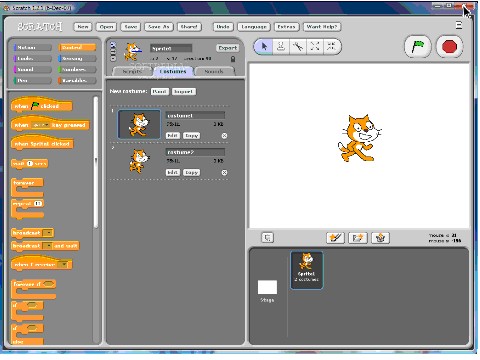Click the when green flag clicked block
This screenshot has width=480, height=360.
click(x=41, y=105)
